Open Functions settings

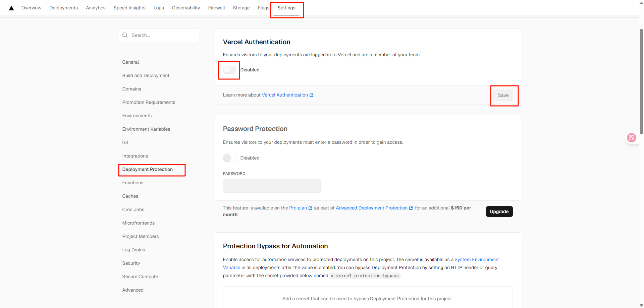click(132, 183)
